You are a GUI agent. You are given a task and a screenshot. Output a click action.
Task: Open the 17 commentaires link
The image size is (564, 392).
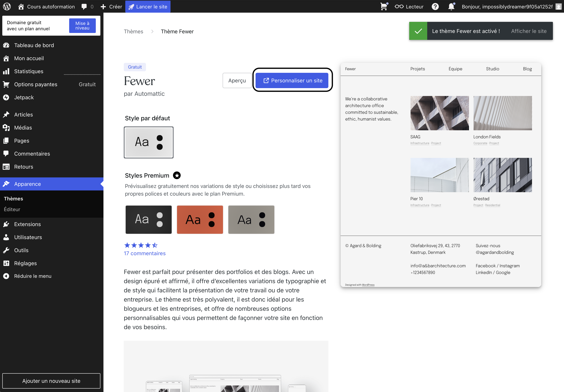pyautogui.click(x=145, y=253)
